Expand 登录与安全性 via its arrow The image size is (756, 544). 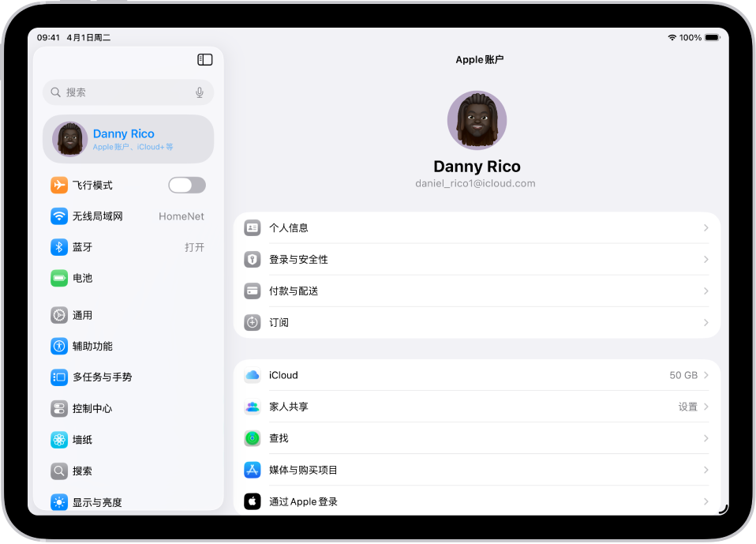click(705, 259)
